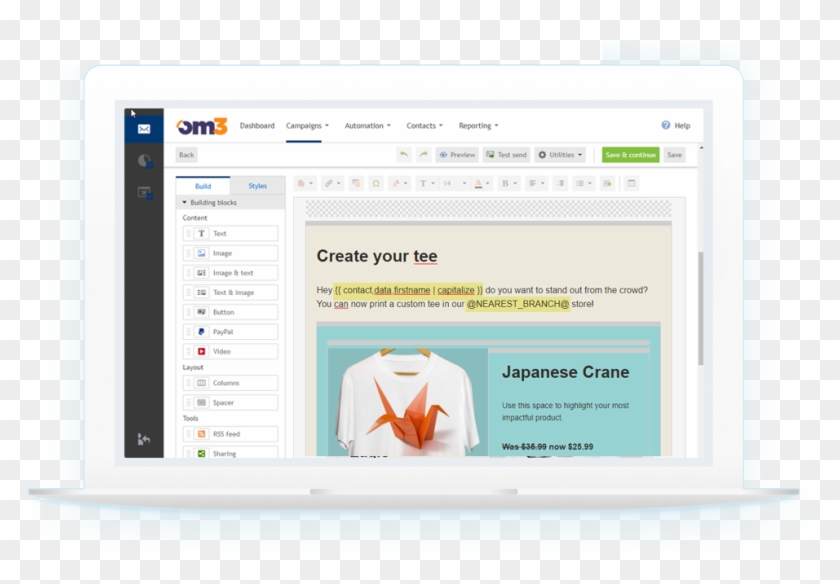Open the Utilities dropdown
Screen dimensions: 840x584
point(560,154)
